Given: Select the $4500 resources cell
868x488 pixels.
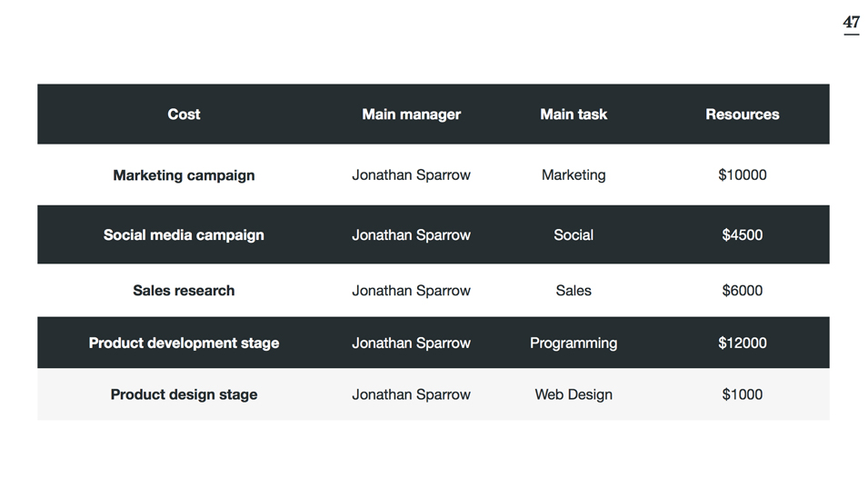Looking at the screenshot, I should point(742,234).
